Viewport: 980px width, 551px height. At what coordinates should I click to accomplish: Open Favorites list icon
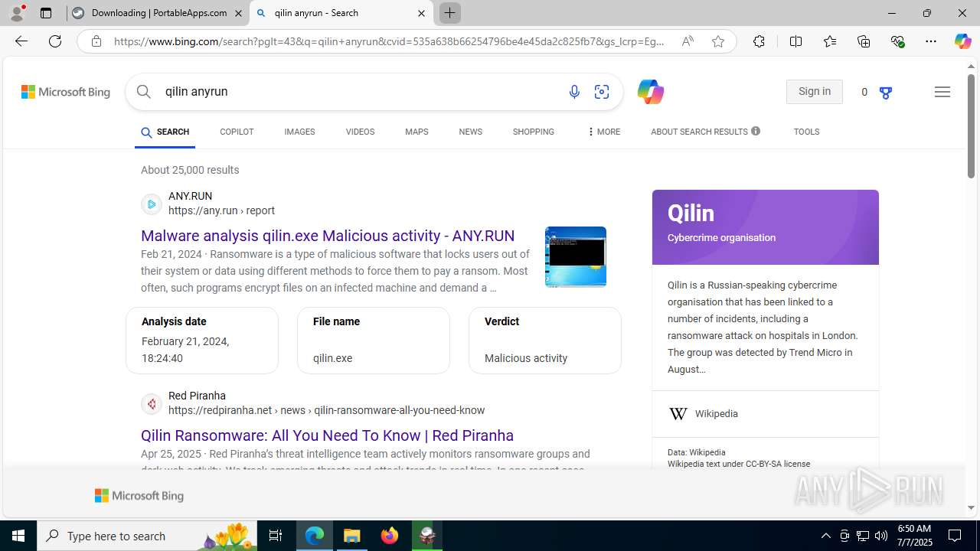[x=830, y=41]
